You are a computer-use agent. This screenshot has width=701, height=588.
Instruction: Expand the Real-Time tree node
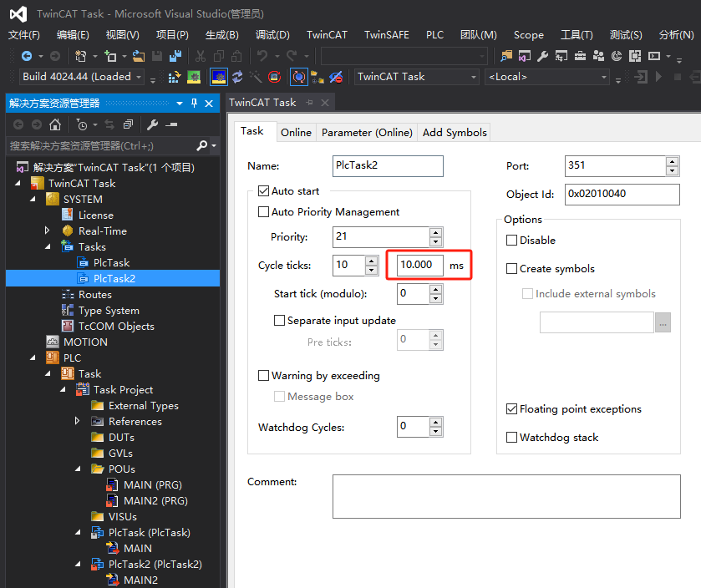click(x=48, y=231)
